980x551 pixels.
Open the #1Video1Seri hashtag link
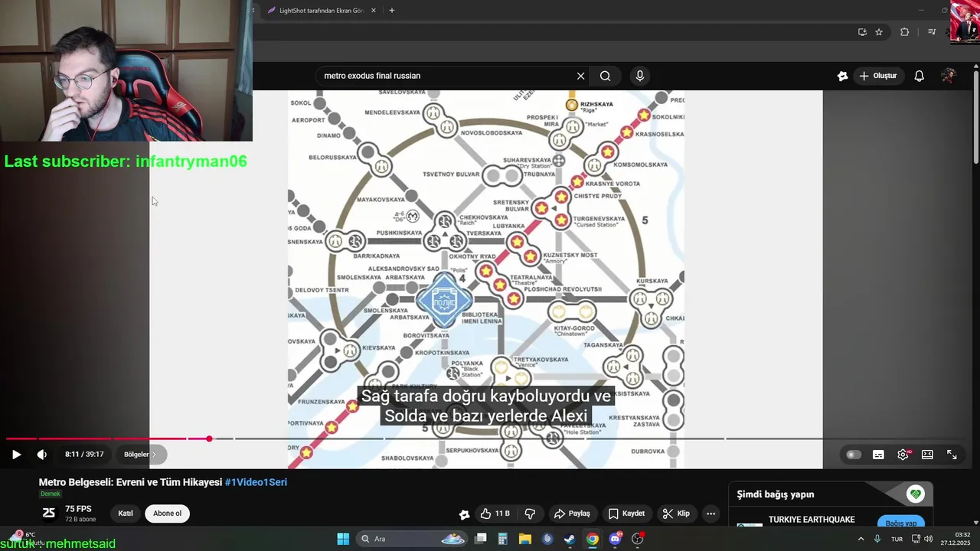pos(256,482)
